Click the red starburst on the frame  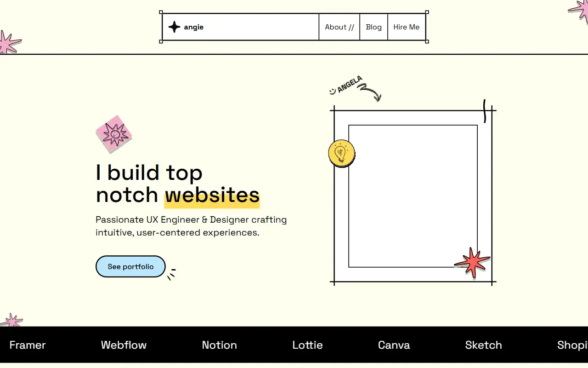472,263
